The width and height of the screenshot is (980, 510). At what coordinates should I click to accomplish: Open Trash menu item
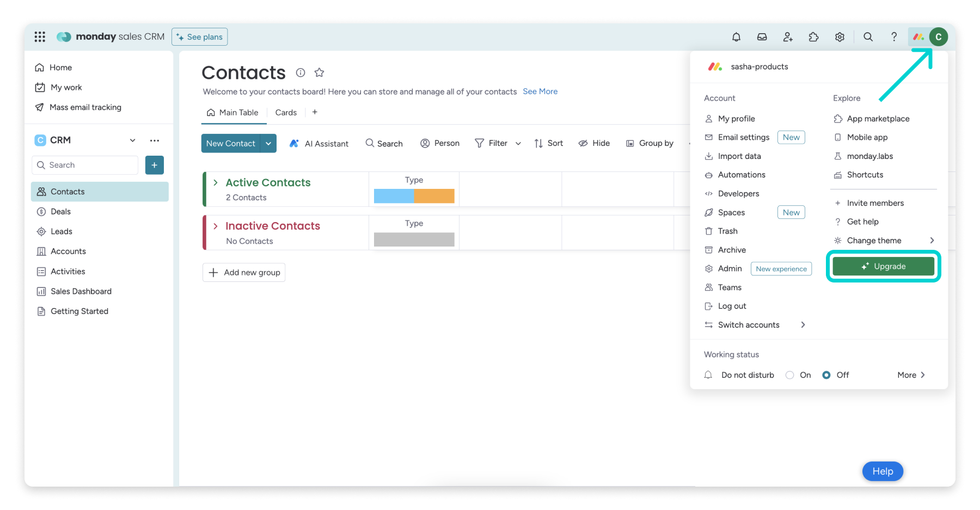(721, 231)
